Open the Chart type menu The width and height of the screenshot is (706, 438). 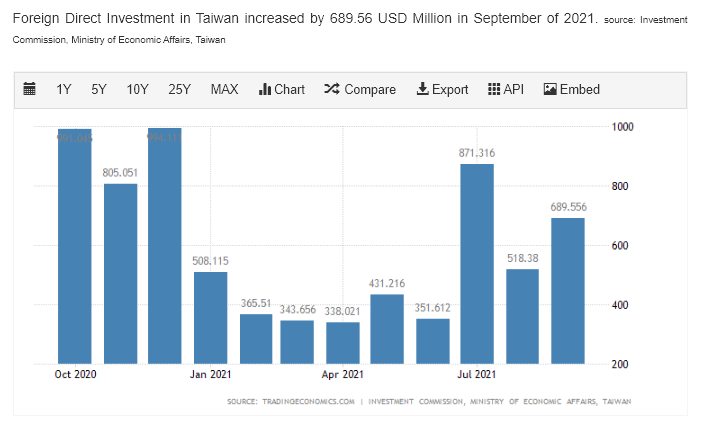pos(282,89)
